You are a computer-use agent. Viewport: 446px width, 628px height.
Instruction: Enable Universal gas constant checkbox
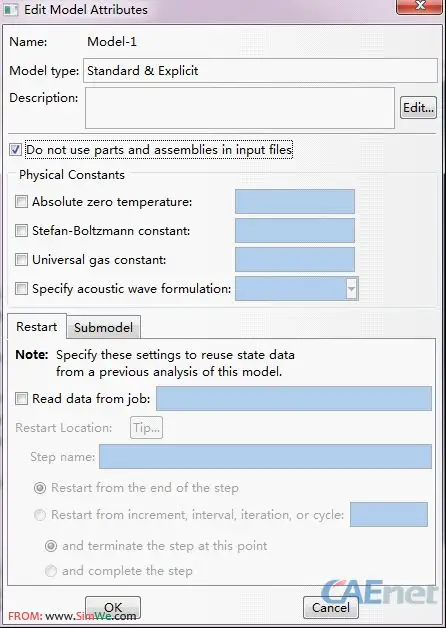coord(21,260)
